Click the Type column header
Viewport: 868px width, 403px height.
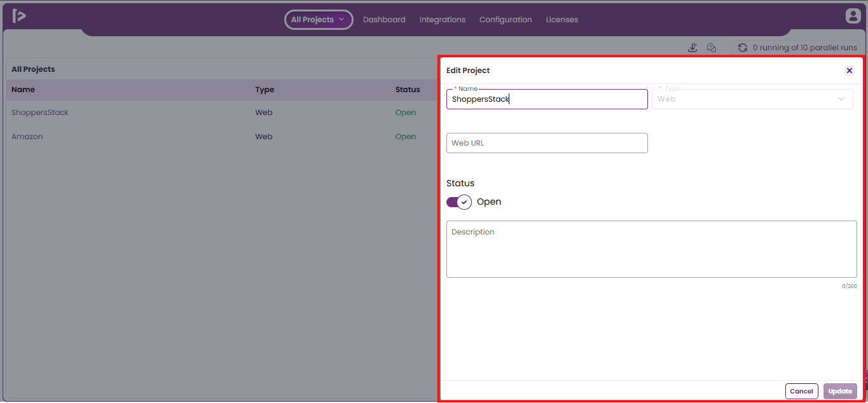(265, 90)
